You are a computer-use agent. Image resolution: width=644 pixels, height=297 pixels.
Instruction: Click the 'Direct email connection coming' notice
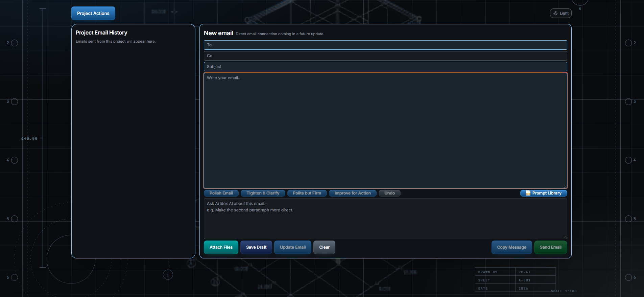(x=280, y=34)
